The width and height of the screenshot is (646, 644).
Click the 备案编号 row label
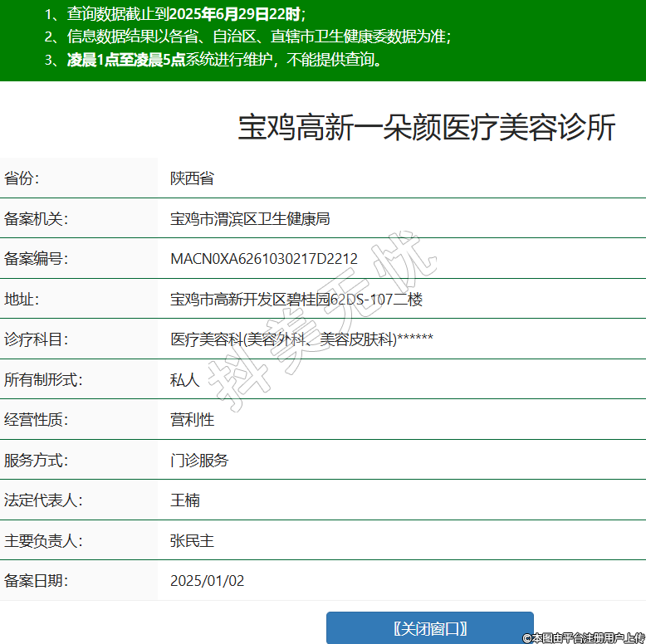coord(36,259)
